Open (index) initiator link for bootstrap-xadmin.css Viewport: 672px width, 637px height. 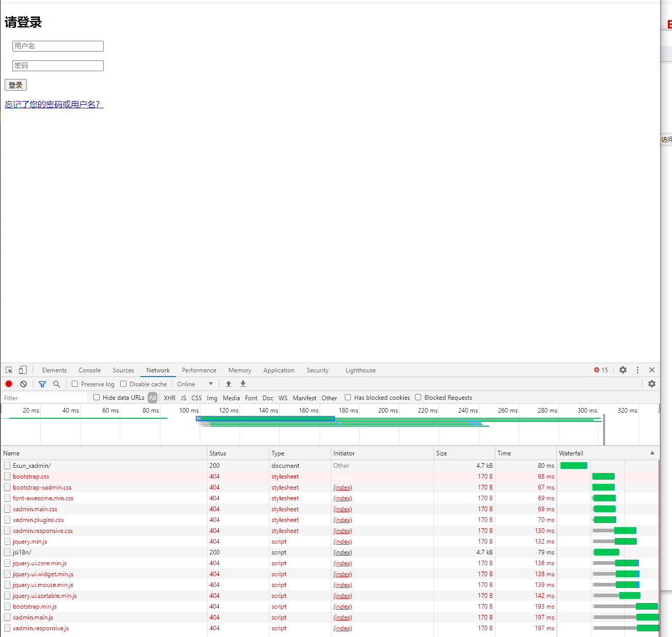343,487
